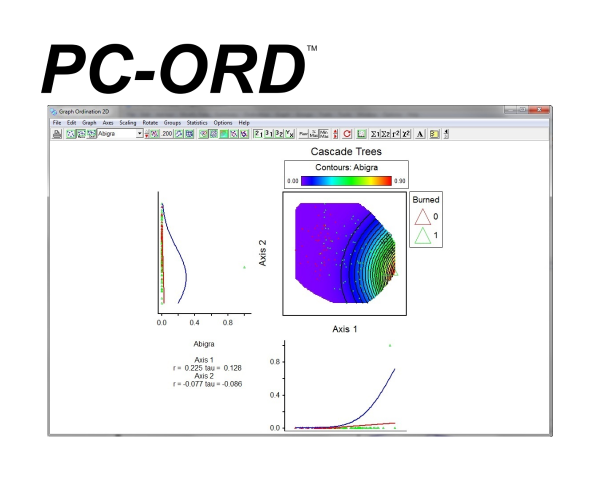Toggle the Min/Max scaling button
This screenshot has width=600, height=477.
click(324, 134)
